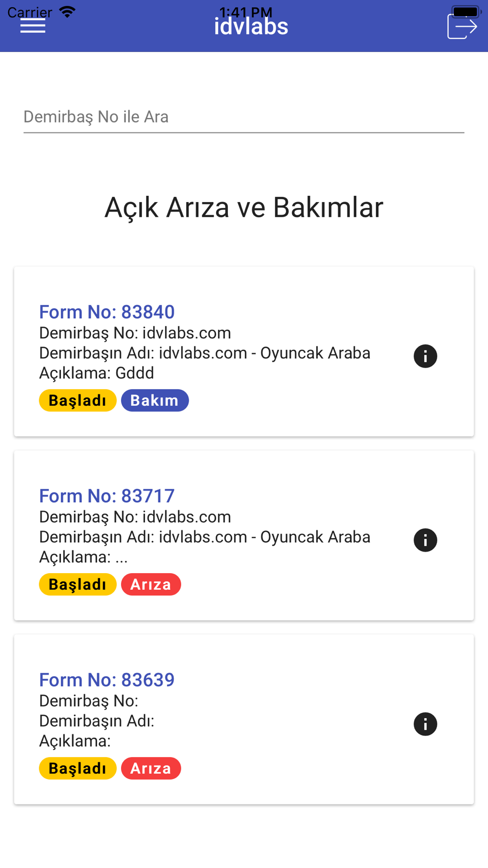Check the battery status icon

(467, 11)
